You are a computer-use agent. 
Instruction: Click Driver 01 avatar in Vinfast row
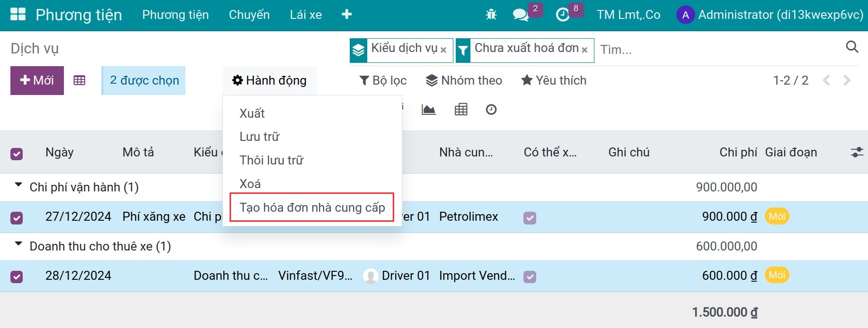[x=371, y=276]
